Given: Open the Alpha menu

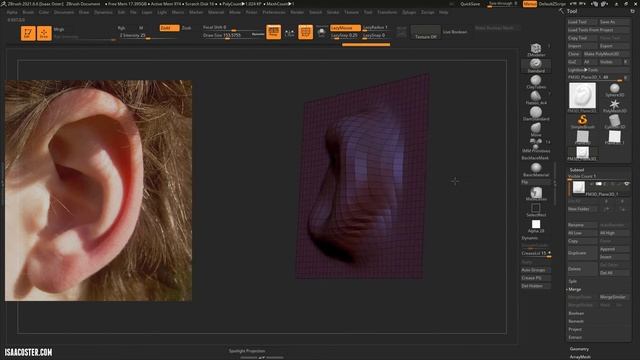Looking at the screenshot, I should pyautogui.click(x=12, y=12).
